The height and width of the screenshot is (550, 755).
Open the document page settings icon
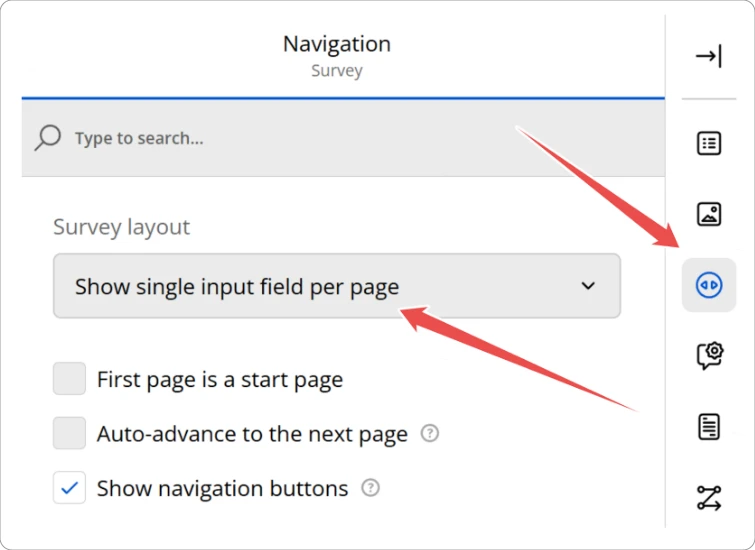point(708,427)
